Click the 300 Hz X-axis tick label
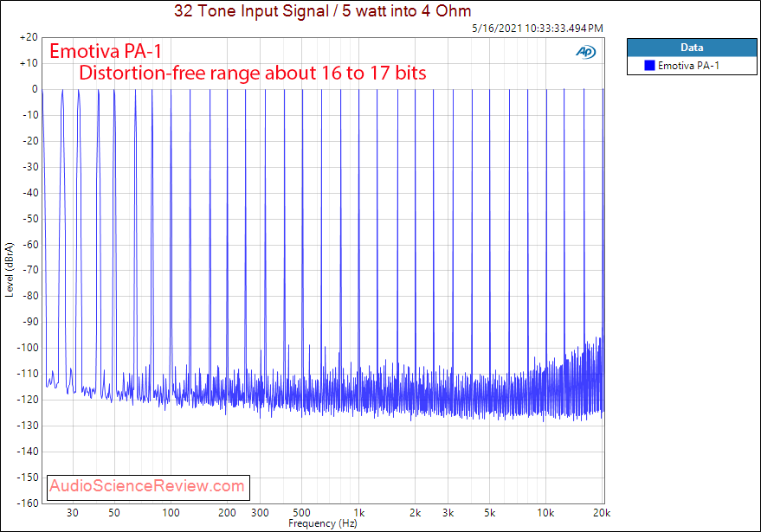Viewport: 761px width, 532px height. pos(260,513)
